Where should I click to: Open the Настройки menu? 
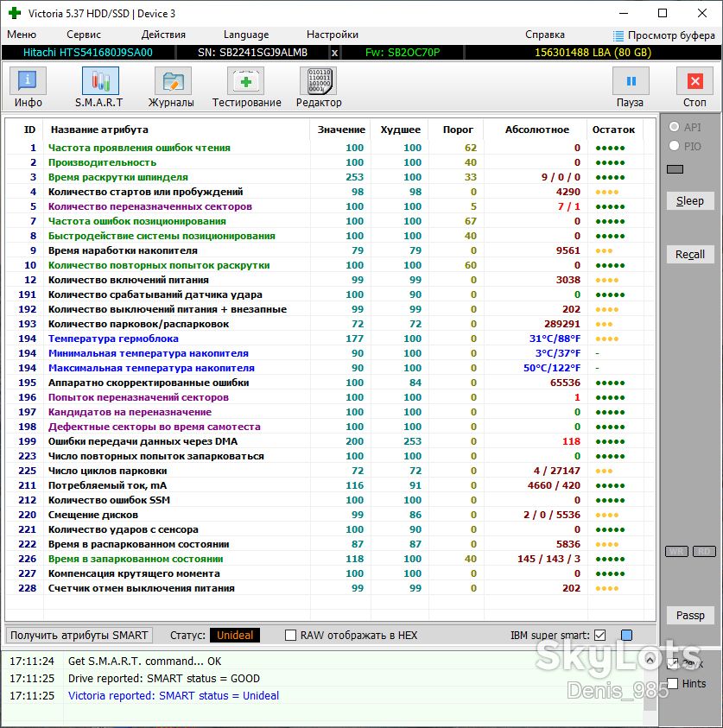[333, 35]
